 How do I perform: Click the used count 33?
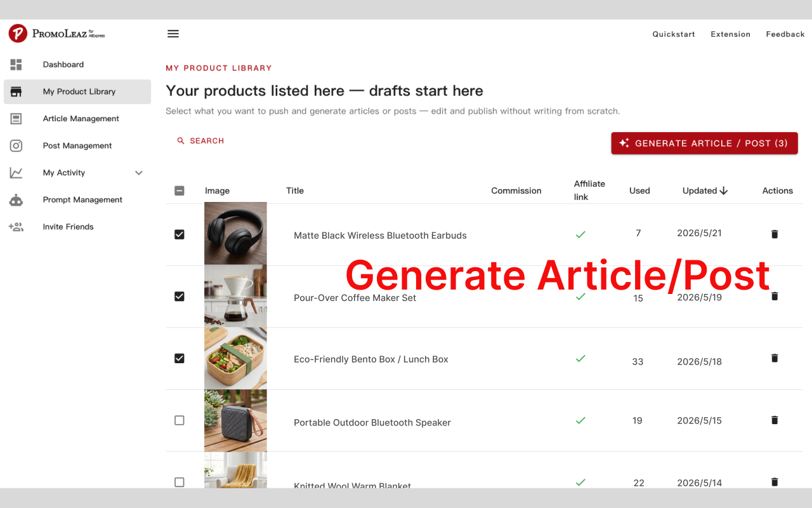638,362
